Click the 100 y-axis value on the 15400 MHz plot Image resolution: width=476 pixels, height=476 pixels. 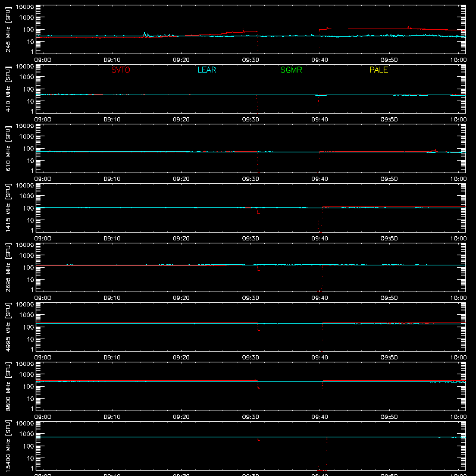coord(29,446)
